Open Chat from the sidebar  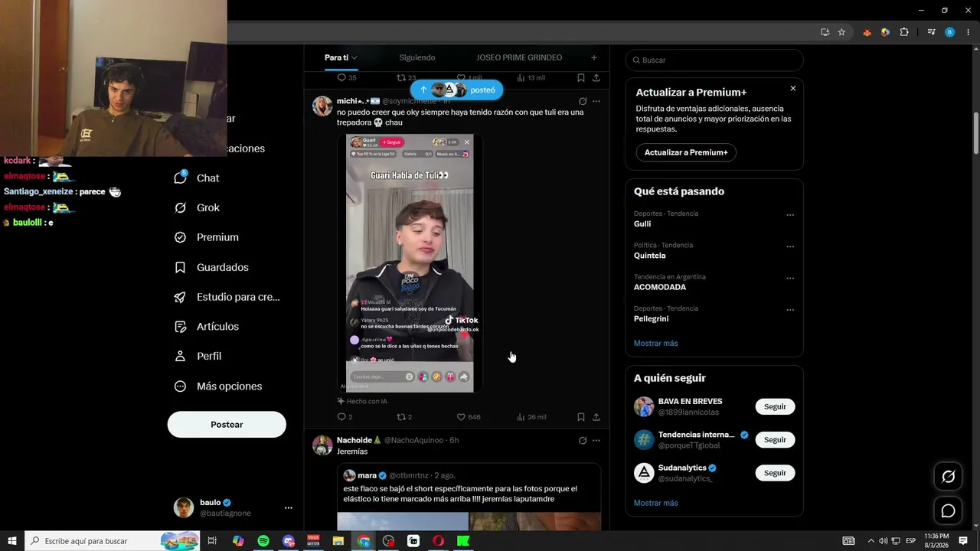(x=197, y=178)
